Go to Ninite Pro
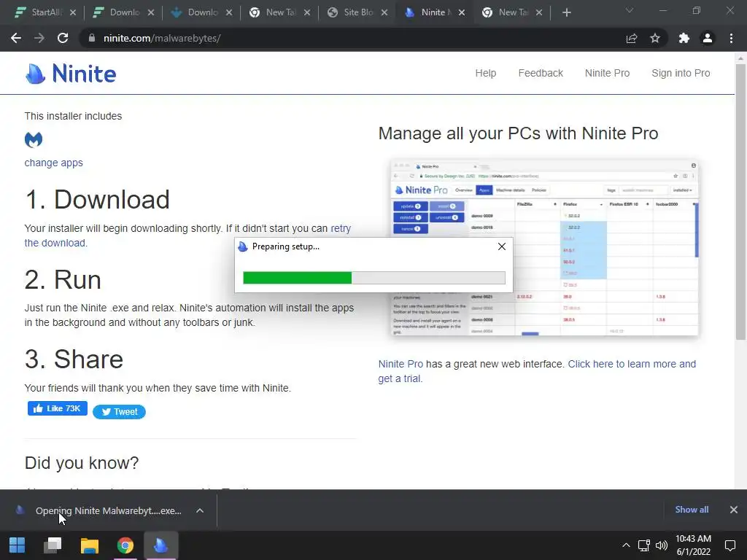The height and width of the screenshot is (560, 747). [608, 74]
